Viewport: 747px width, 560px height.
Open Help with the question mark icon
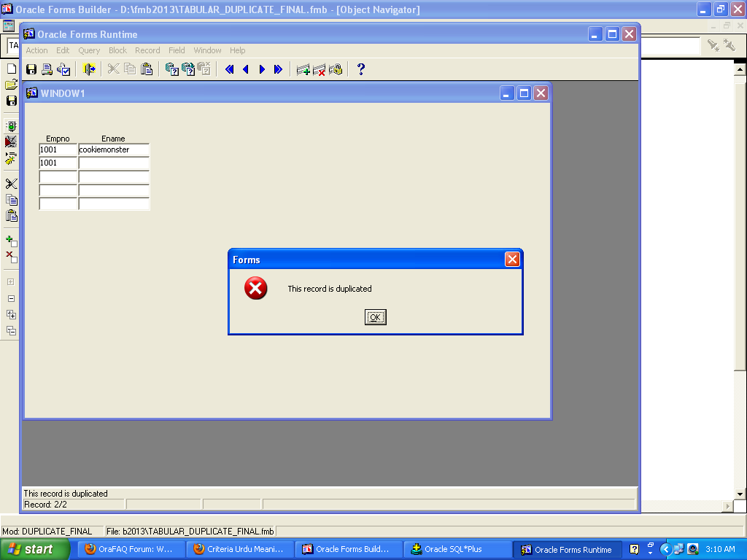click(x=360, y=69)
